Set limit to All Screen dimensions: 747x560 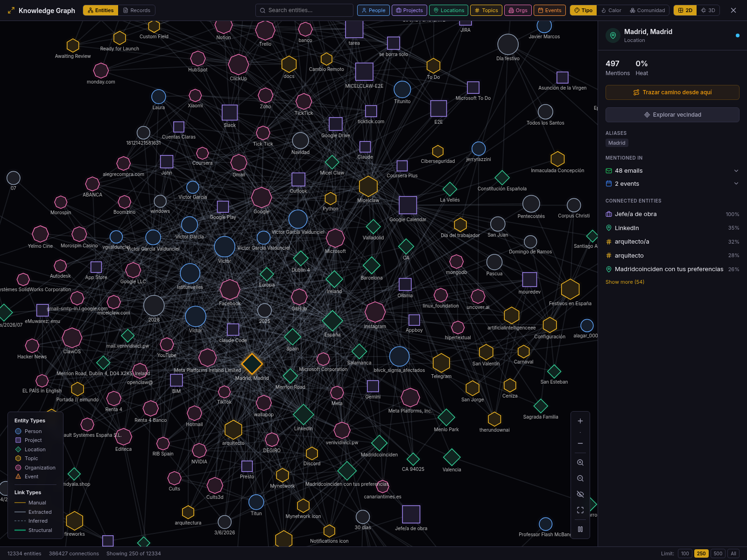pos(733,553)
